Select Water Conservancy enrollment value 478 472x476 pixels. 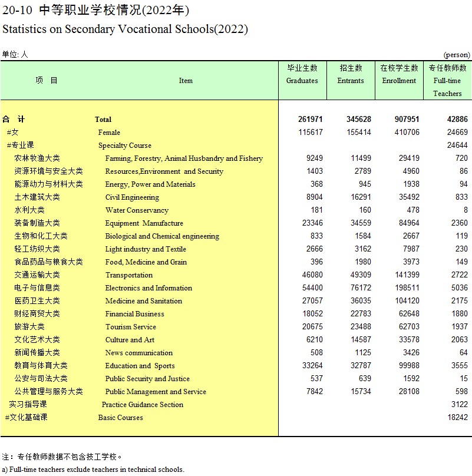[413, 210]
